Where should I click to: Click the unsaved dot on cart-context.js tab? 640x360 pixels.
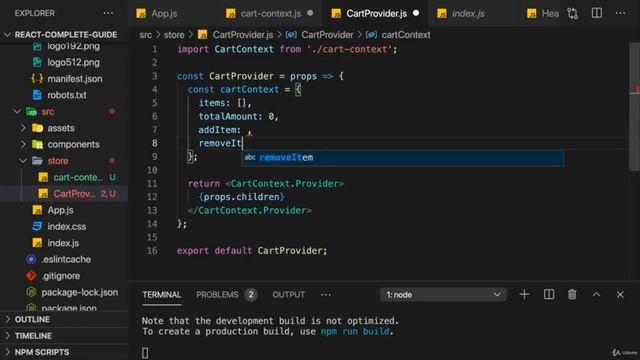310,13
